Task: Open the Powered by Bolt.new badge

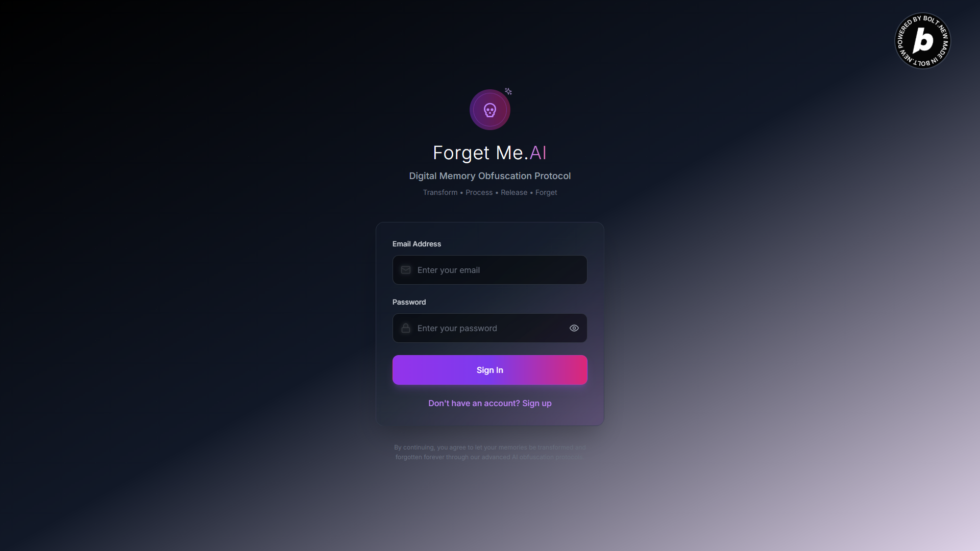Action: [x=923, y=41]
